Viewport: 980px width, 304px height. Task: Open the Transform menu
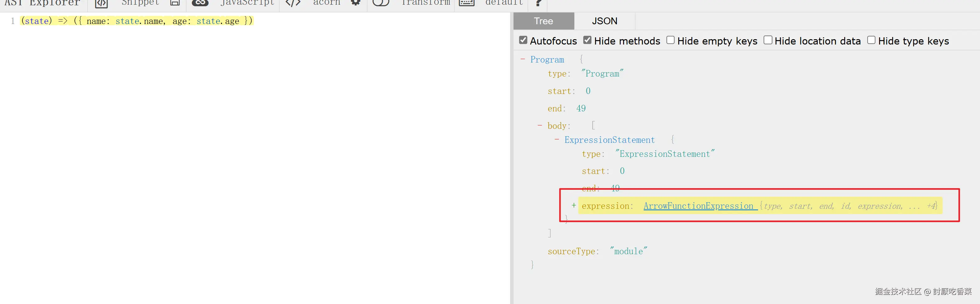tap(426, 3)
